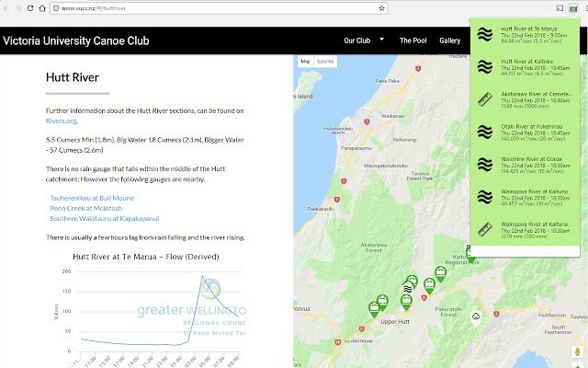Open Tauherenikau at Bull Mound gauge link
The width and height of the screenshot is (588, 368).
[x=92, y=198]
